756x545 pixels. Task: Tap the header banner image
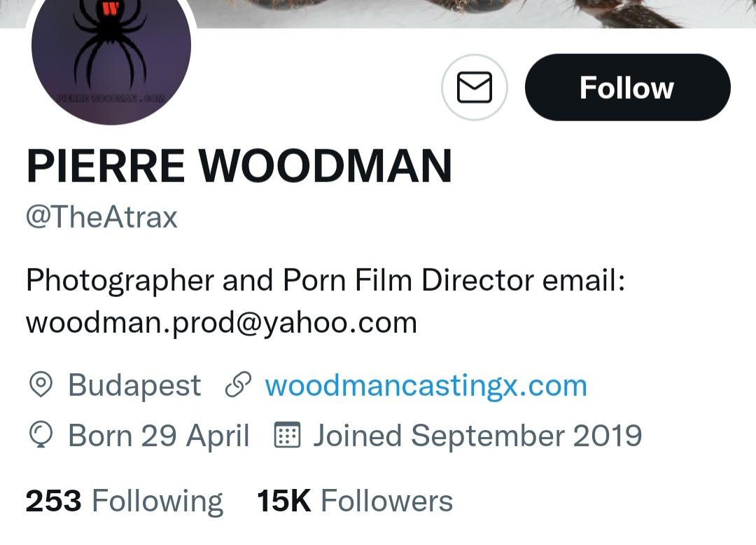[x=455, y=13]
